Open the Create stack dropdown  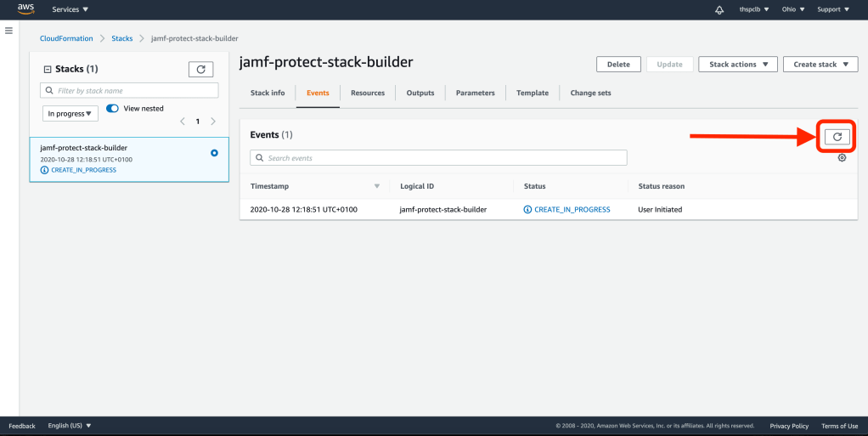click(x=820, y=65)
